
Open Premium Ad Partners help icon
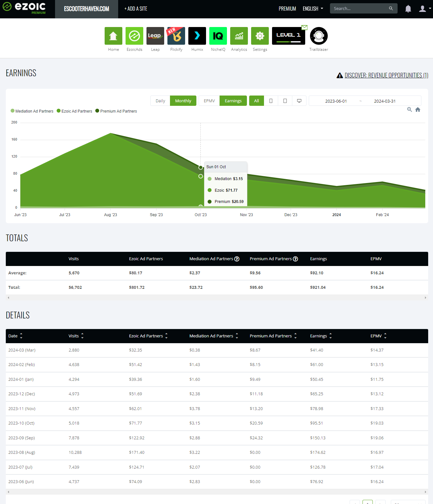tap(296, 259)
